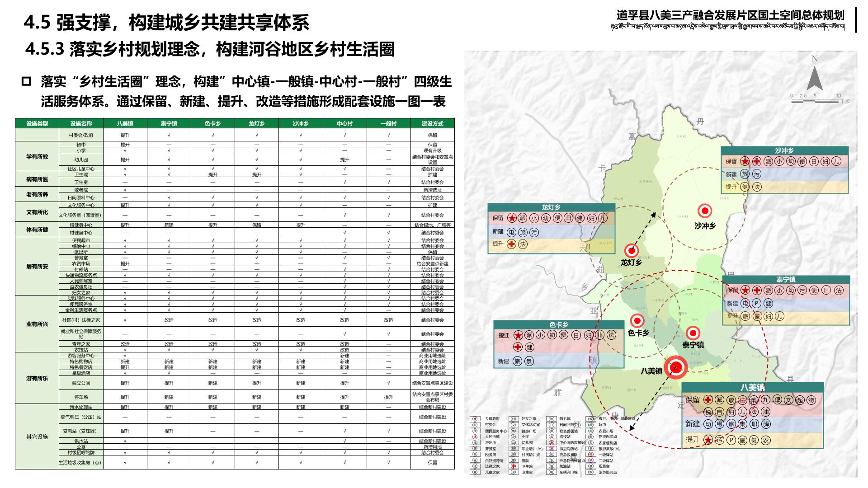
Task: Select the 二级驿站 purple 驿 legend icon
Action: (591, 460)
